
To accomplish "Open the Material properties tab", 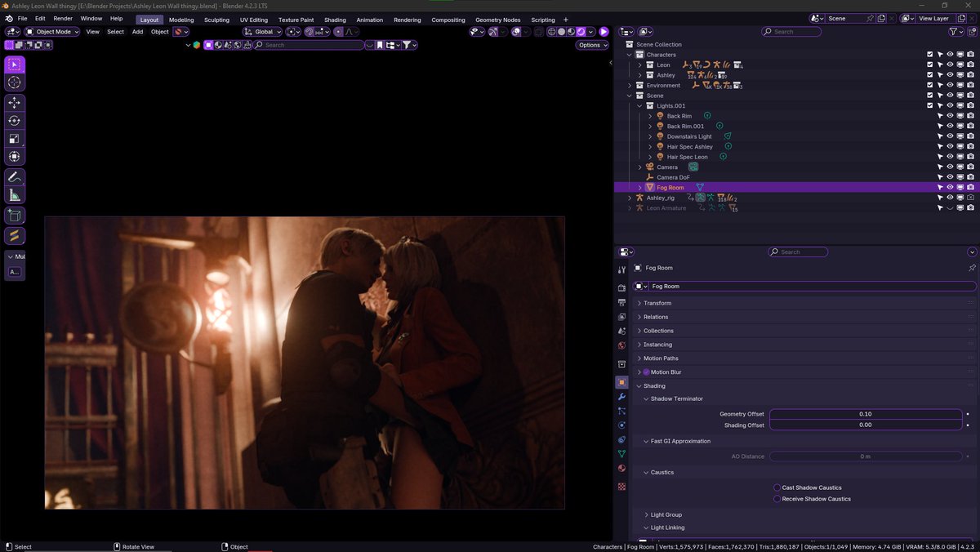I will coord(621,468).
